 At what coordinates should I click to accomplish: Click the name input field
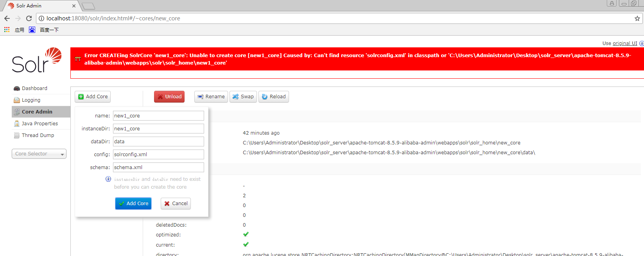click(158, 116)
